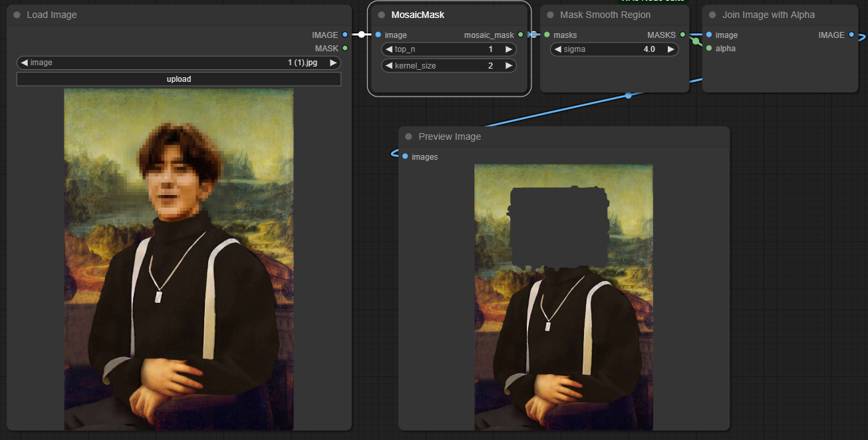Click the alpha input socket
Image resolution: width=868 pixels, height=440 pixels.
[x=709, y=48]
